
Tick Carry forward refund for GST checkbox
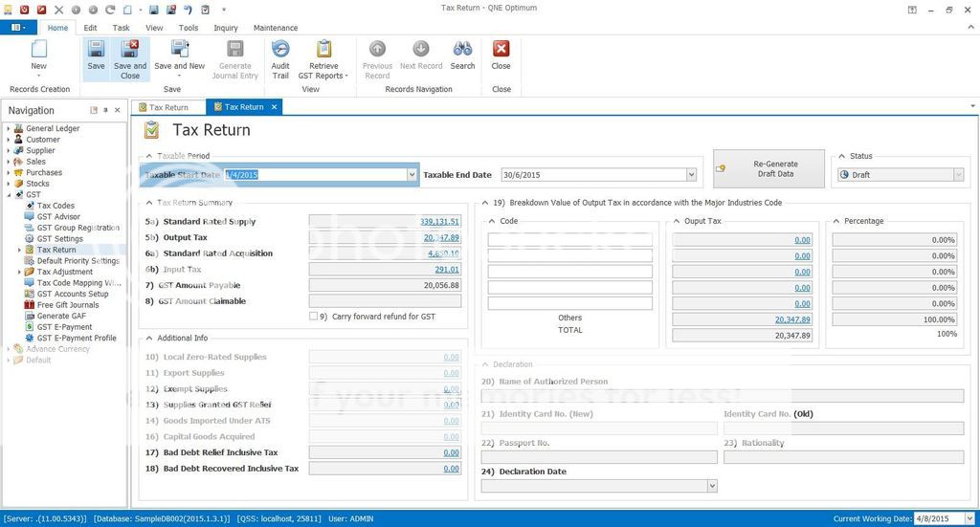click(x=314, y=316)
